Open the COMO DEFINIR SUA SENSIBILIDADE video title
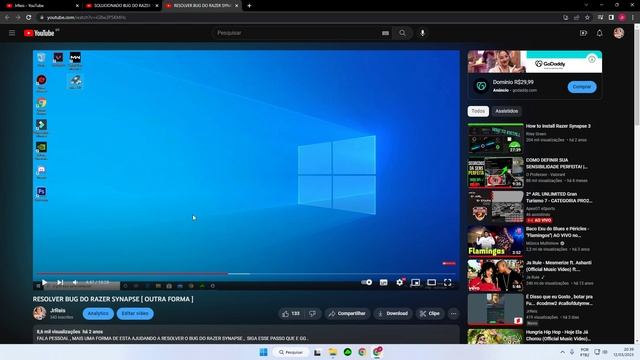 [x=557, y=163]
